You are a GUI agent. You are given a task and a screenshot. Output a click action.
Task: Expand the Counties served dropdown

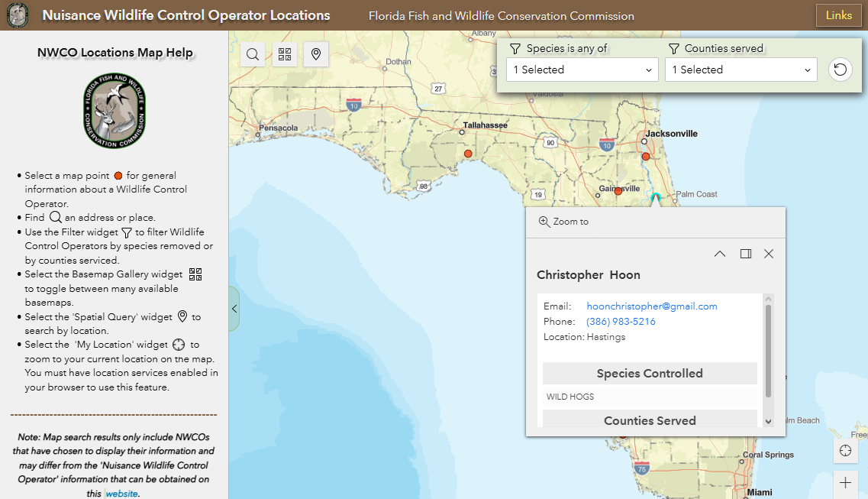(x=741, y=70)
